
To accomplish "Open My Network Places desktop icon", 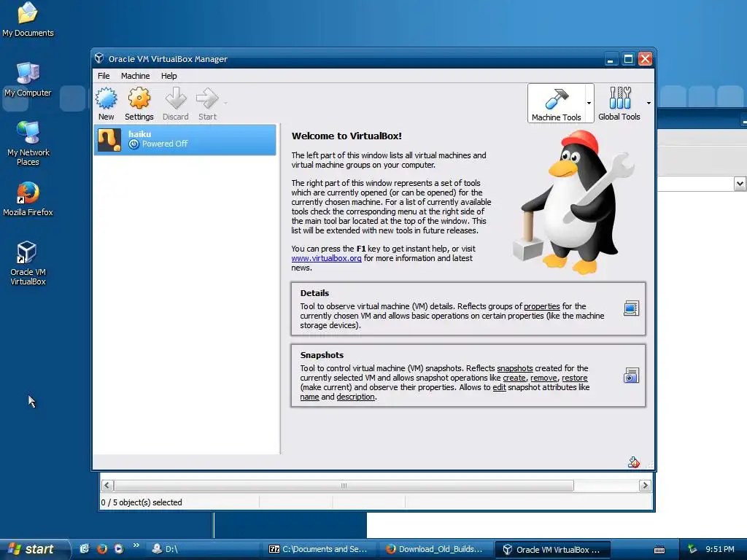I will [x=28, y=144].
